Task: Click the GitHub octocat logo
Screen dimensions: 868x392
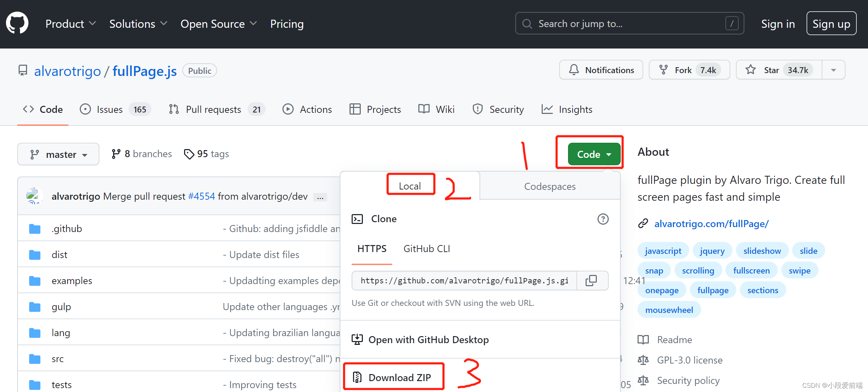Action: [x=17, y=23]
